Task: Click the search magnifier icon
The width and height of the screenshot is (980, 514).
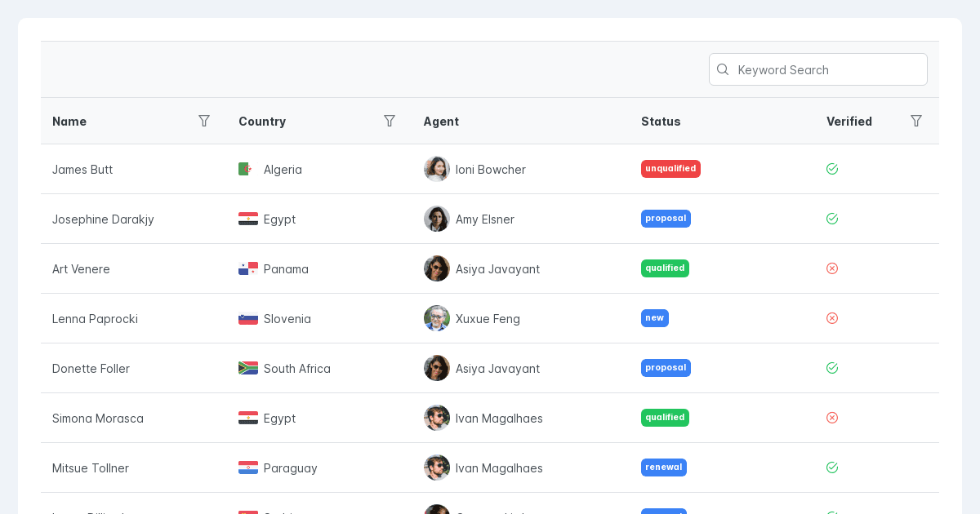Action: click(723, 69)
